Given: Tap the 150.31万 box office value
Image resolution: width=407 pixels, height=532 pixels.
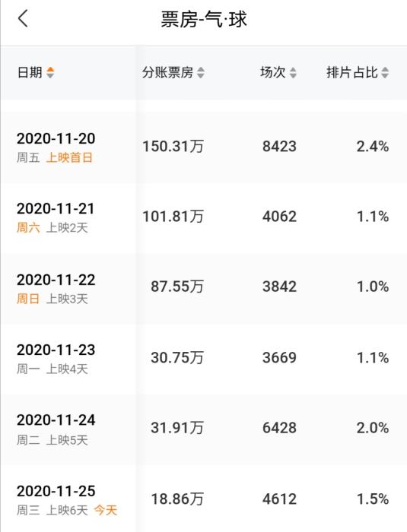Looking at the screenshot, I should [x=173, y=147].
